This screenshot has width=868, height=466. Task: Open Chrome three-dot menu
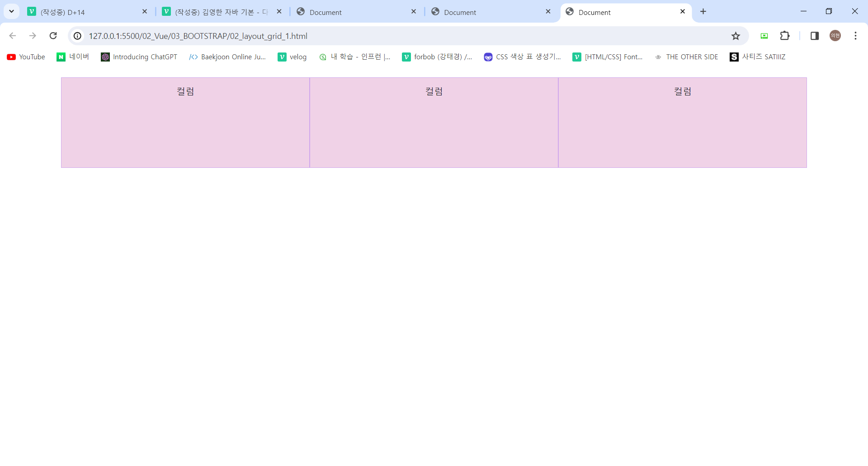pyautogui.click(x=855, y=36)
